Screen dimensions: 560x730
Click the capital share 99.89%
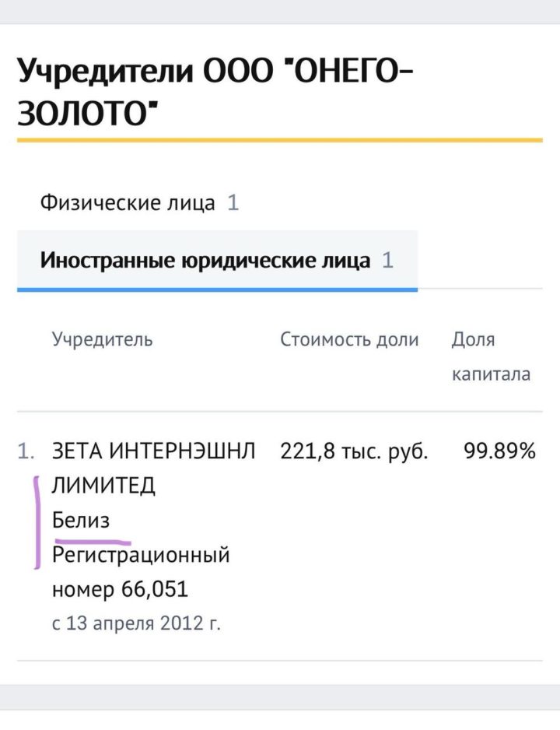coord(499,451)
